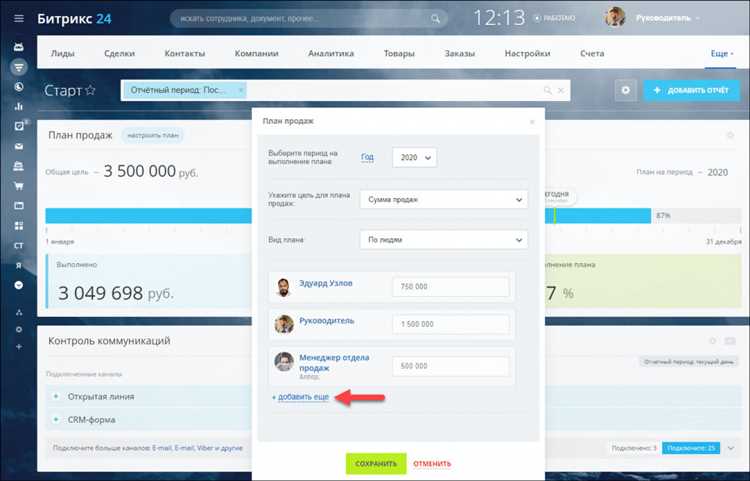
Task: Click the добавить еще link
Action: [300, 397]
